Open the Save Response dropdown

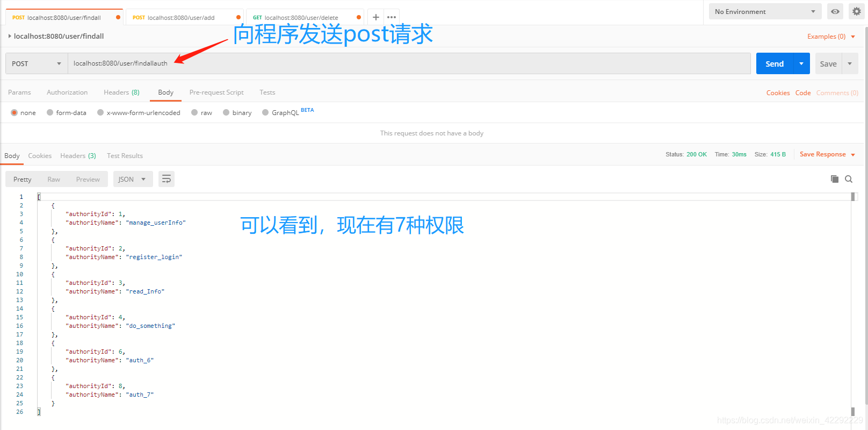pyautogui.click(x=827, y=154)
